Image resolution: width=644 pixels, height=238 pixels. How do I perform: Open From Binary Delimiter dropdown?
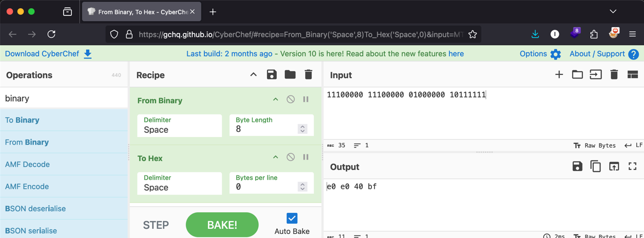click(179, 126)
